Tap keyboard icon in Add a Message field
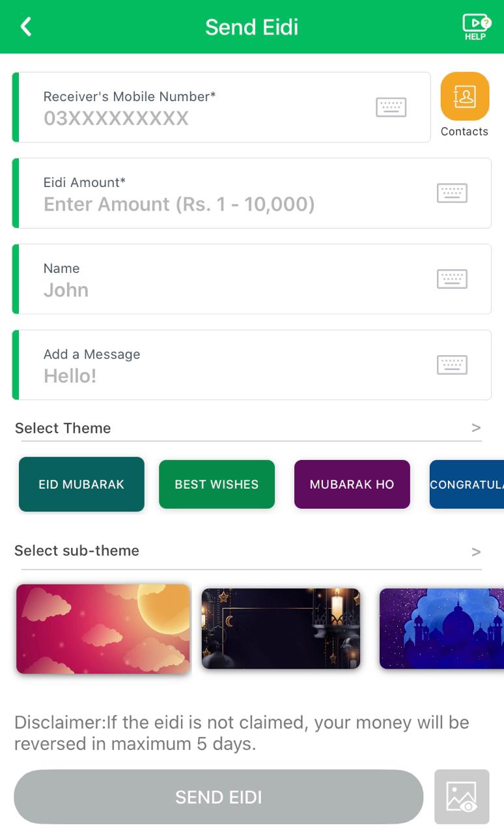 click(452, 365)
